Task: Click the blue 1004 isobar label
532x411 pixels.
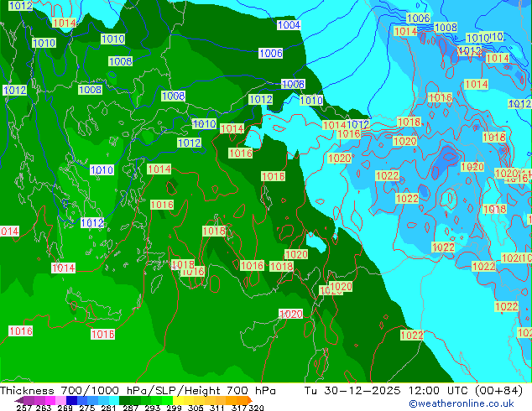Action: [x=289, y=25]
